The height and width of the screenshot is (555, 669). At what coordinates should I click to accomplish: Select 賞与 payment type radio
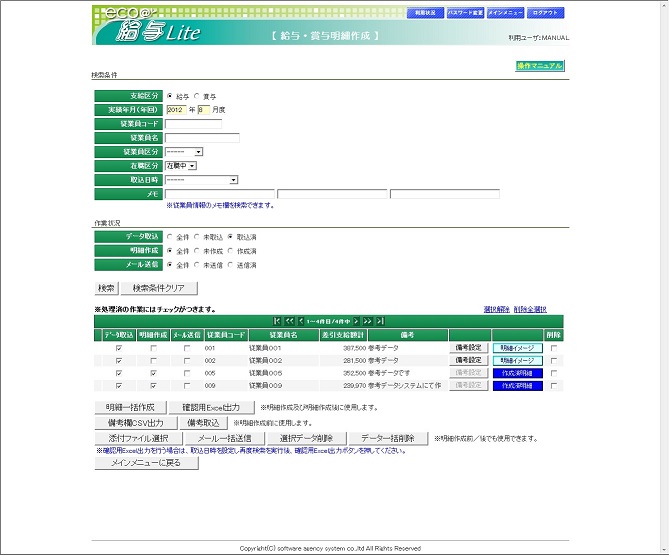coord(197,96)
